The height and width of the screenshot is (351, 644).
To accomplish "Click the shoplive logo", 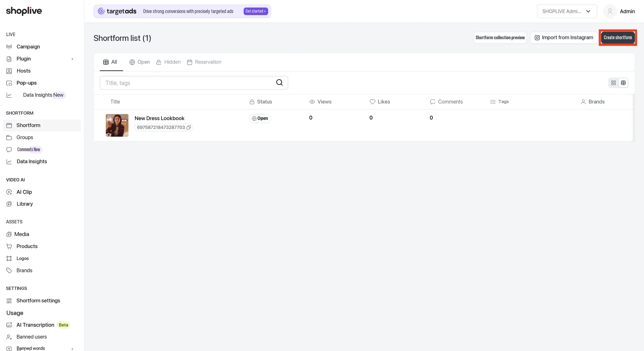I will (x=24, y=11).
